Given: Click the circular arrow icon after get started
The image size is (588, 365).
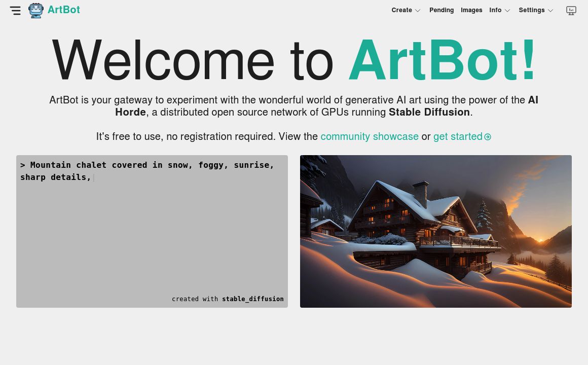Looking at the screenshot, I should (488, 137).
